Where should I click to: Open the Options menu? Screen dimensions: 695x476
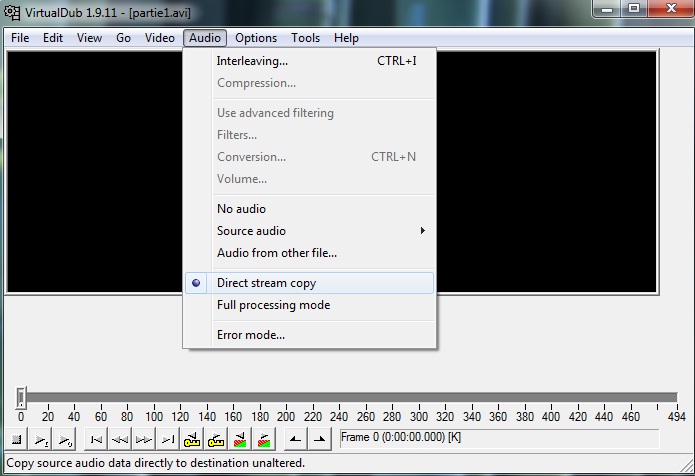click(256, 38)
